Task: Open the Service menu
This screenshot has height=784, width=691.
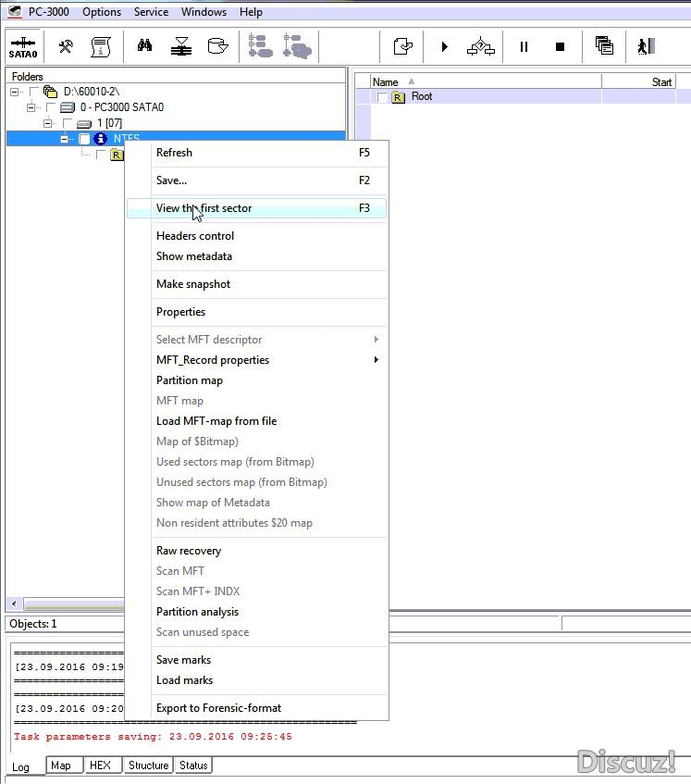Action: [x=151, y=11]
